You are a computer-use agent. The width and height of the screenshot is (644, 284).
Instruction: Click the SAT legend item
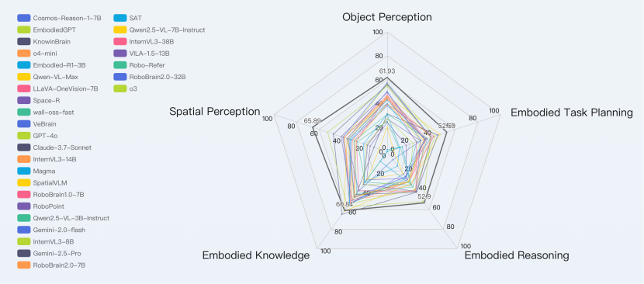click(x=128, y=18)
